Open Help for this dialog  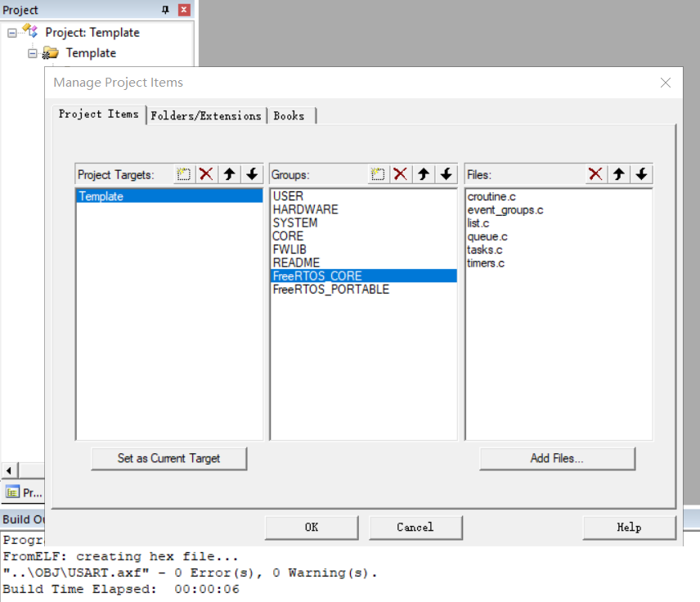point(629,528)
